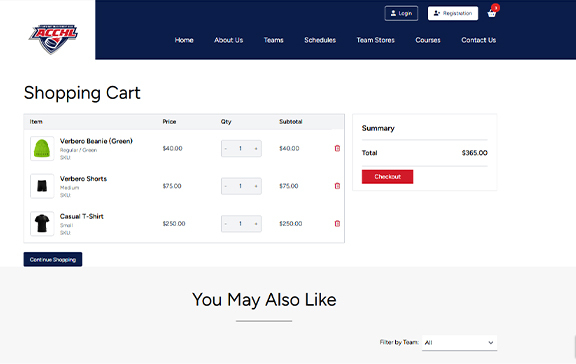Viewport: 576px width, 364px height.
Task: Decrease quantity of Verbero Shorts
Action: tap(226, 186)
